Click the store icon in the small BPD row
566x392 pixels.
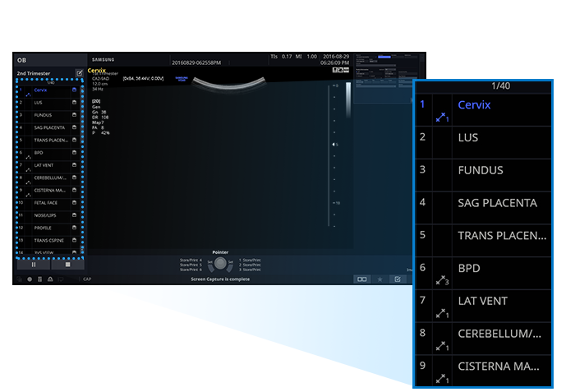(x=75, y=153)
